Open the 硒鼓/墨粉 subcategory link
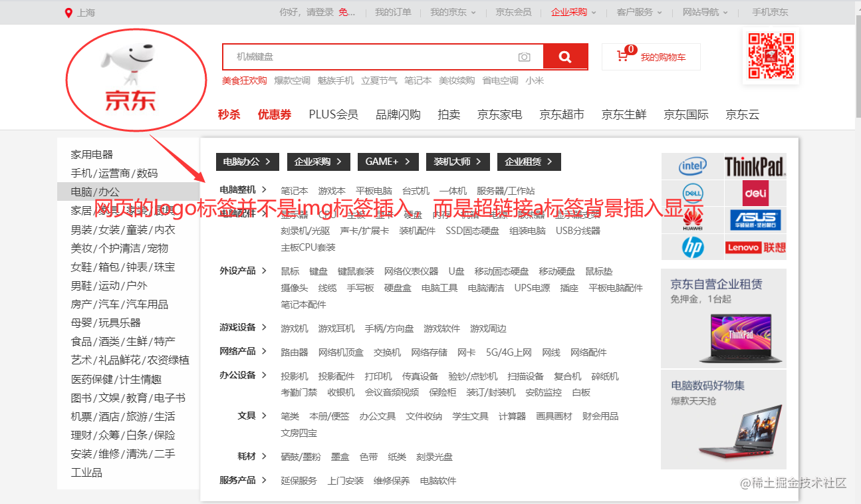Screen dimensions: 861x504 (301, 457)
